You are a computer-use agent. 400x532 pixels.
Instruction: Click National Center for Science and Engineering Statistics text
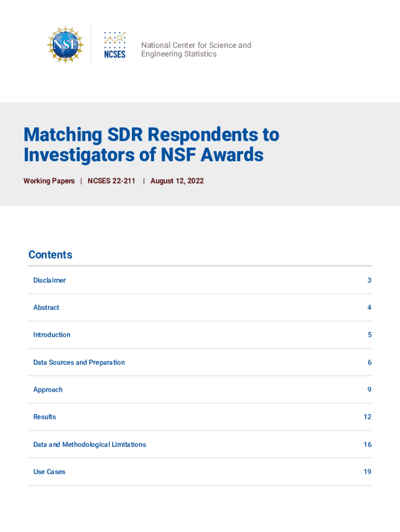tap(196, 49)
